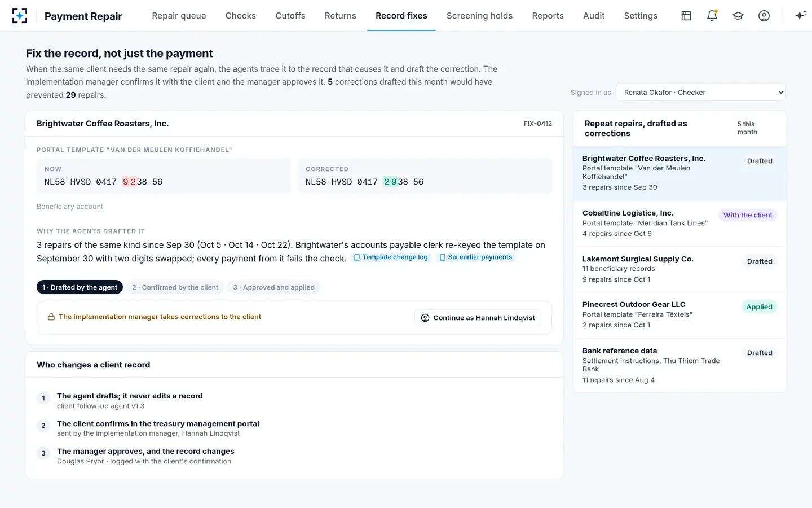Launch the sparkle AI assistant icon

click(800, 16)
